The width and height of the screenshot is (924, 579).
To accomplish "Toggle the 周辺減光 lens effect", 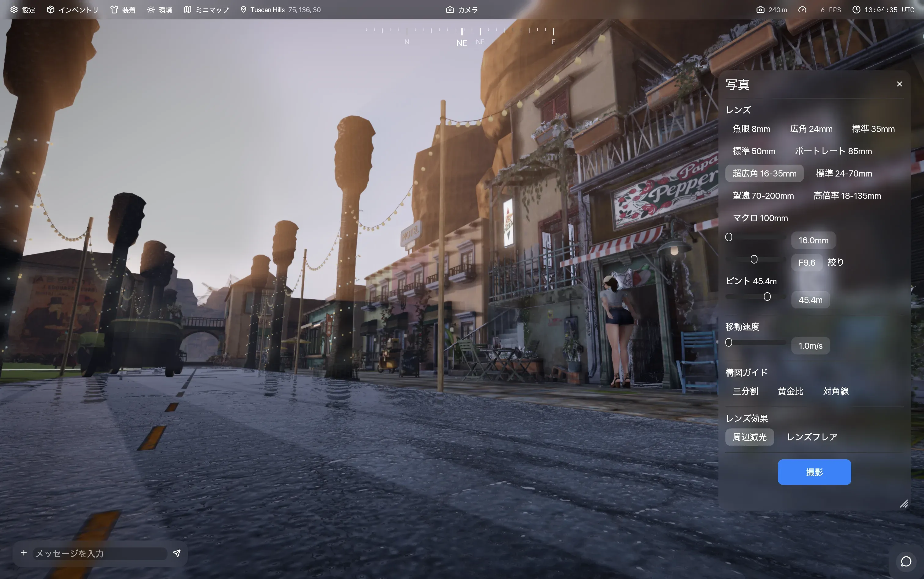I will (x=749, y=437).
